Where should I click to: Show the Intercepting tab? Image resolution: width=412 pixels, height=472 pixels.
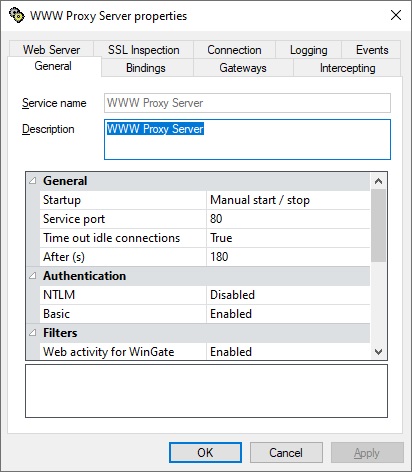tap(347, 68)
